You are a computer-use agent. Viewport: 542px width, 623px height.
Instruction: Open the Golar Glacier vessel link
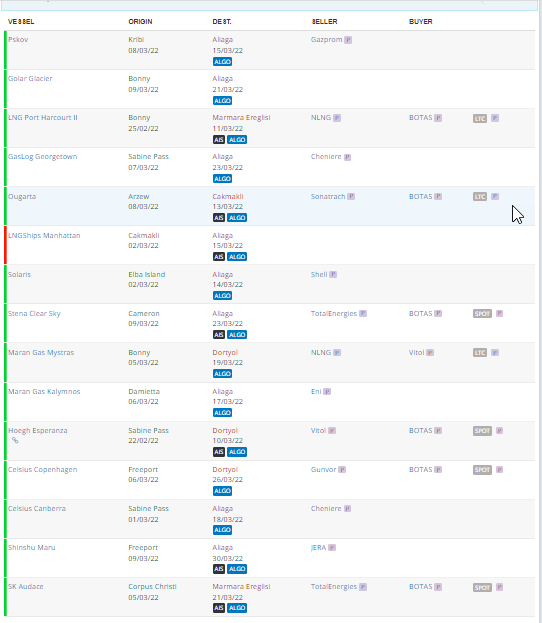coord(30,79)
